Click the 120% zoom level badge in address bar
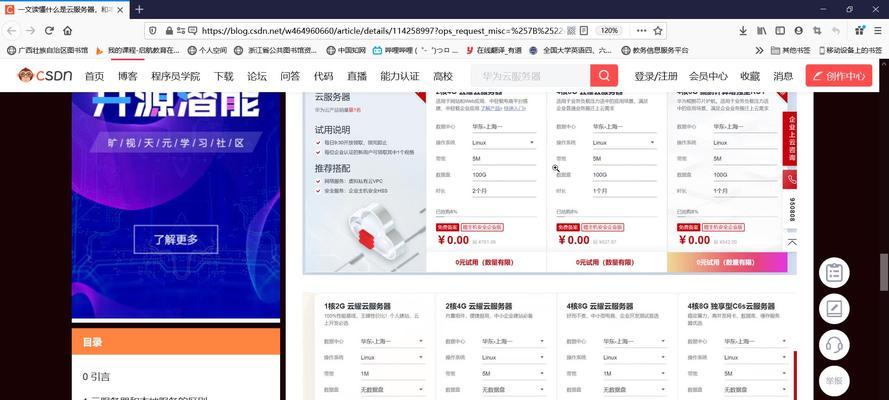Image resolution: width=889 pixels, height=400 pixels. pyautogui.click(x=609, y=31)
